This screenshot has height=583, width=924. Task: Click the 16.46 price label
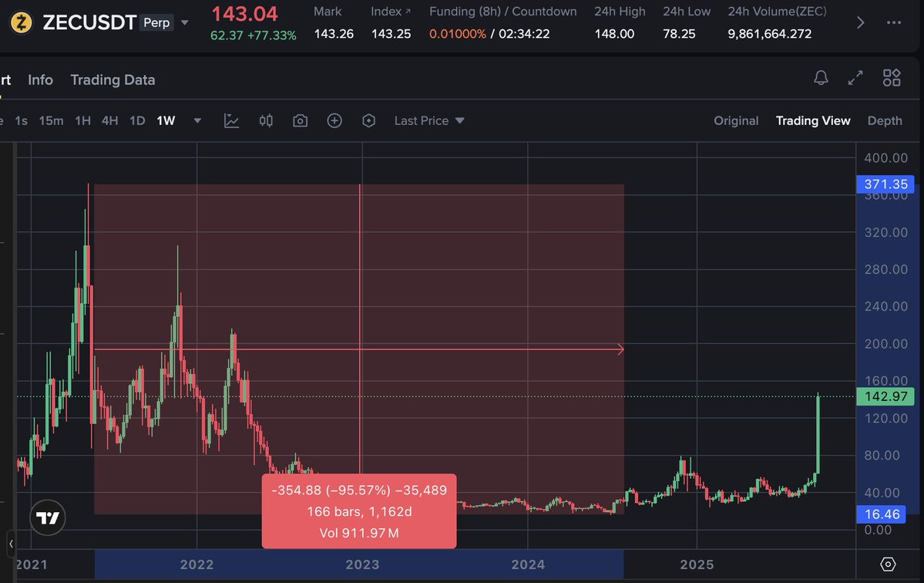coord(881,514)
